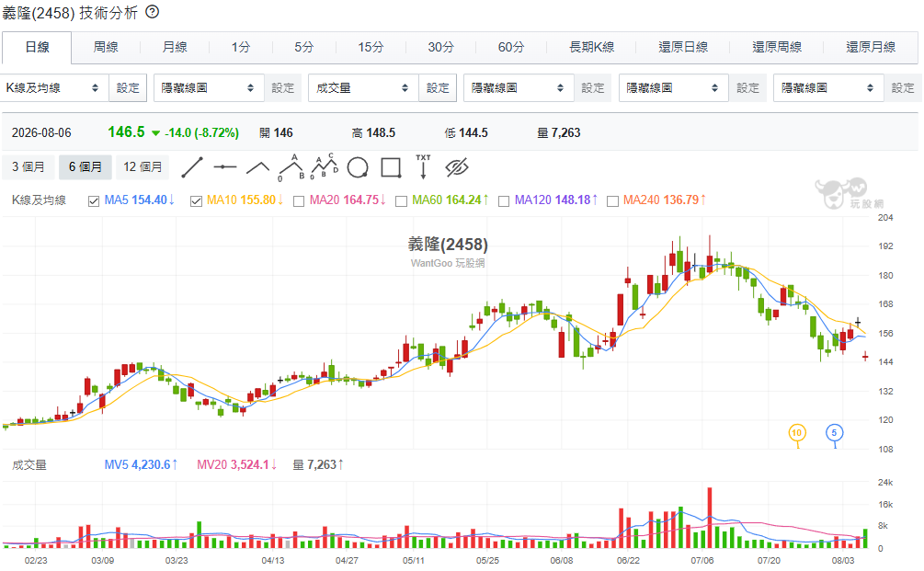Switch to the 15分 tab
924x571 pixels.
click(x=371, y=47)
